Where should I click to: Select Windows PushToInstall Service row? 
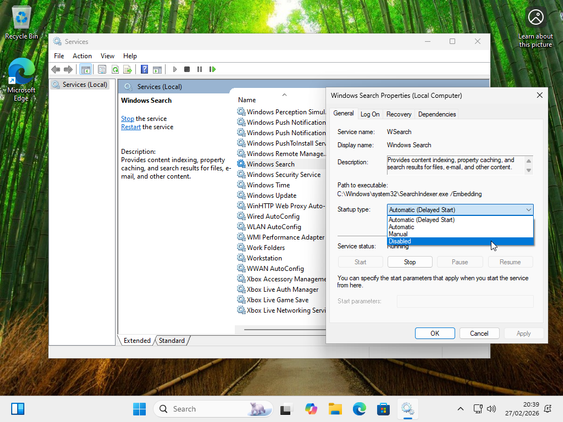click(x=281, y=143)
